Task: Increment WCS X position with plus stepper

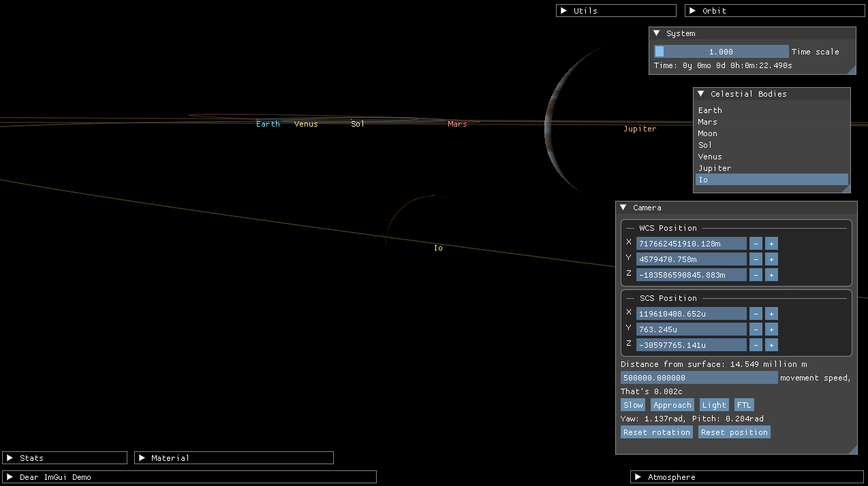Action: [x=771, y=243]
